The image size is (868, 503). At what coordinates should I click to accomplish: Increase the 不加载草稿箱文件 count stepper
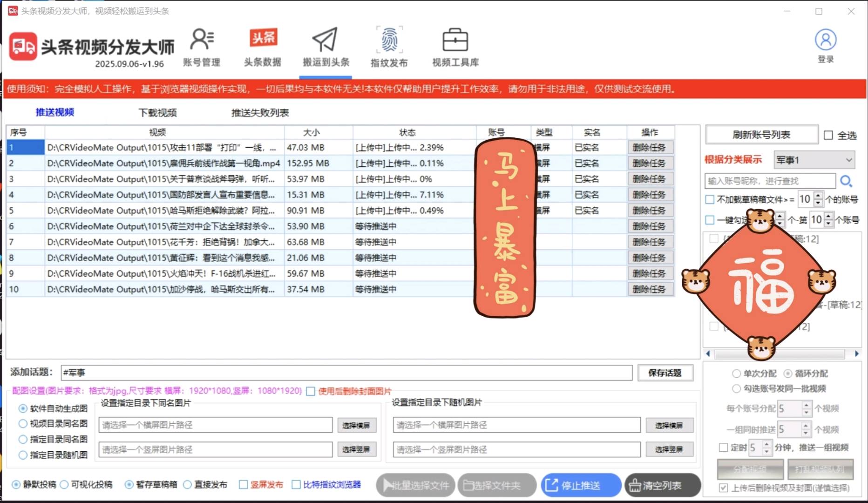818,196
